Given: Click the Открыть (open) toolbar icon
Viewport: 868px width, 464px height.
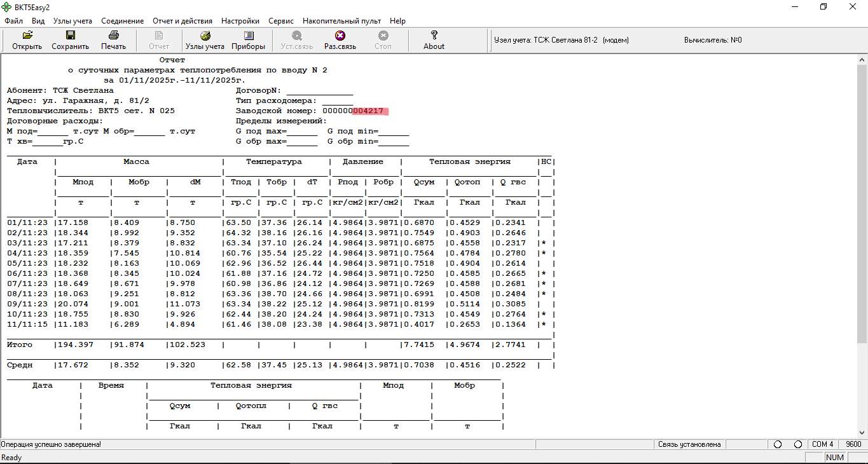Looking at the screenshot, I should [x=27, y=36].
